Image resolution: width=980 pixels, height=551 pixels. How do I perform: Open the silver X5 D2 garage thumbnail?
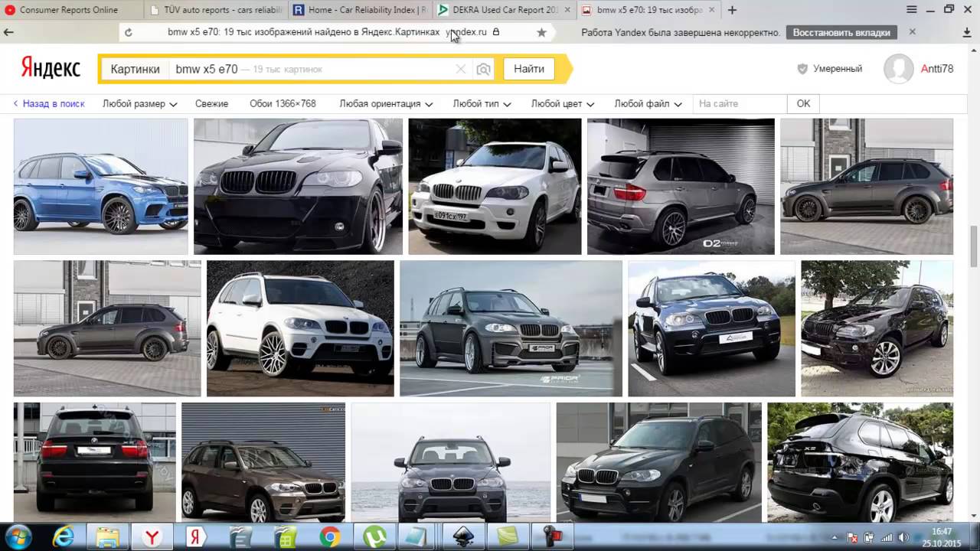(x=681, y=186)
